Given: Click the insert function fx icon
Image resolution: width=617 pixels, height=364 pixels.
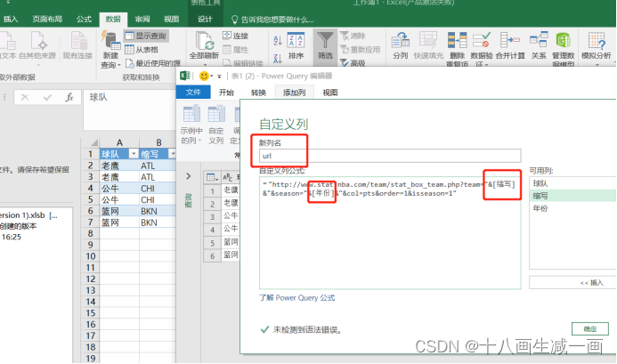Looking at the screenshot, I should coord(69,97).
